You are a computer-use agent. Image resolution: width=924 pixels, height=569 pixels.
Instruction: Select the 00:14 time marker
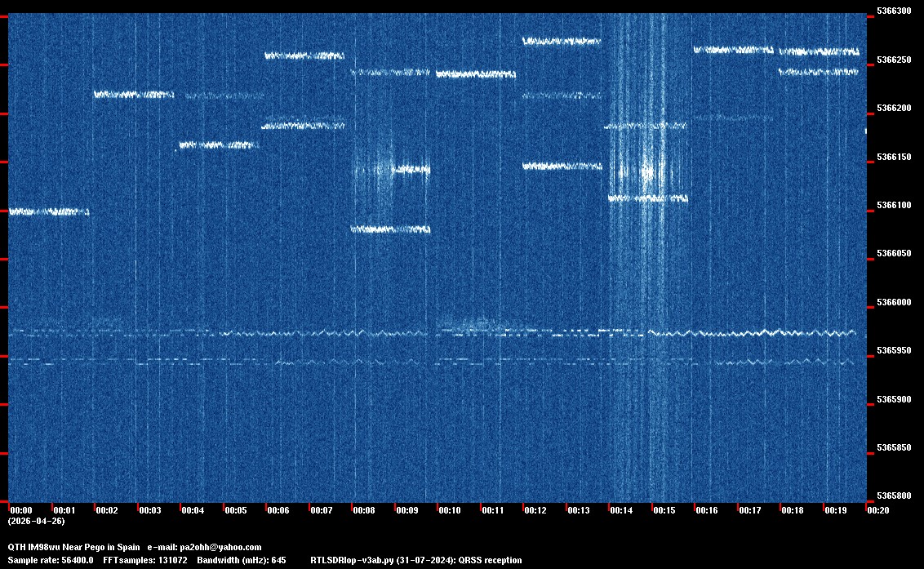click(621, 510)
